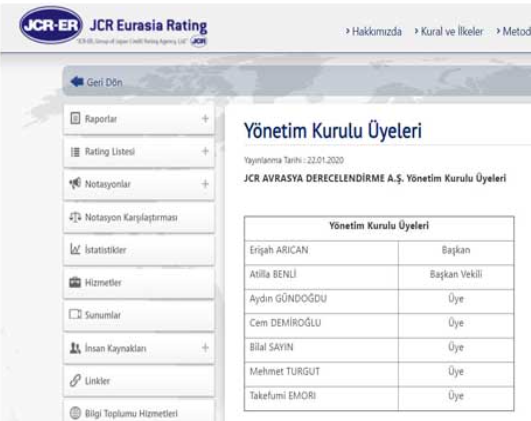Click the Rating Listesi list icon

tap(75, 151)
